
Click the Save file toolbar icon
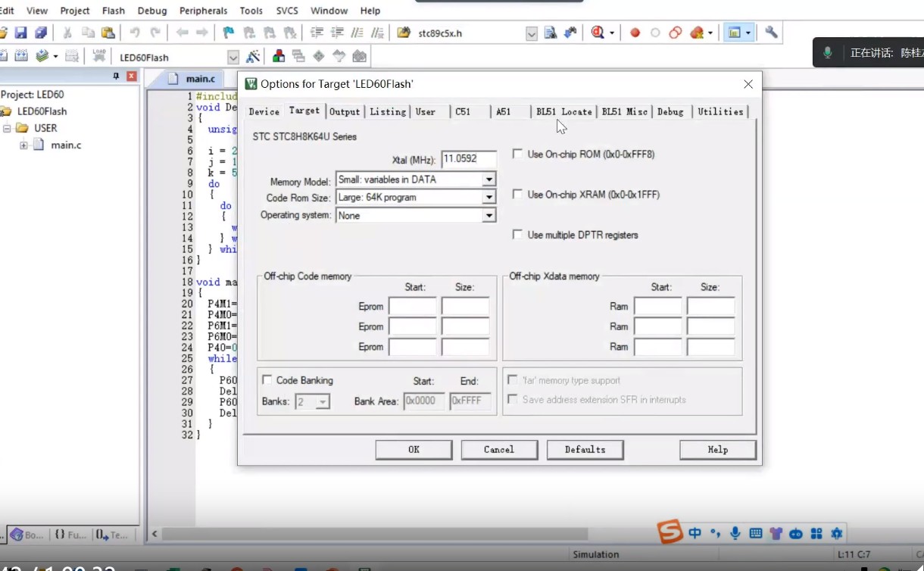coord(20,33)
